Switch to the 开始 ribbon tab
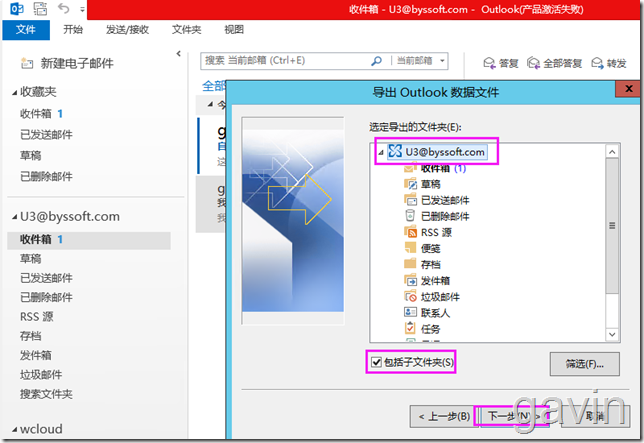Image resolution: width=644 pixels, height=443 pixels. click(x=73, y=30)
